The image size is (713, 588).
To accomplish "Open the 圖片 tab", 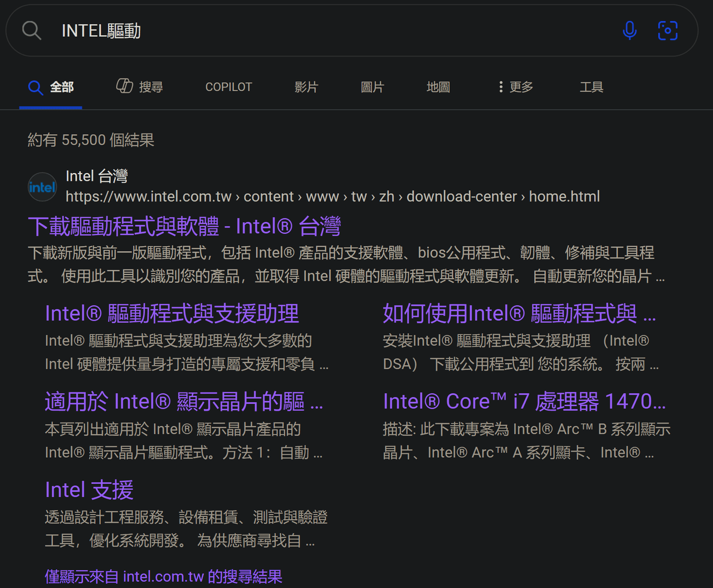I will click(x=372, y=87).
